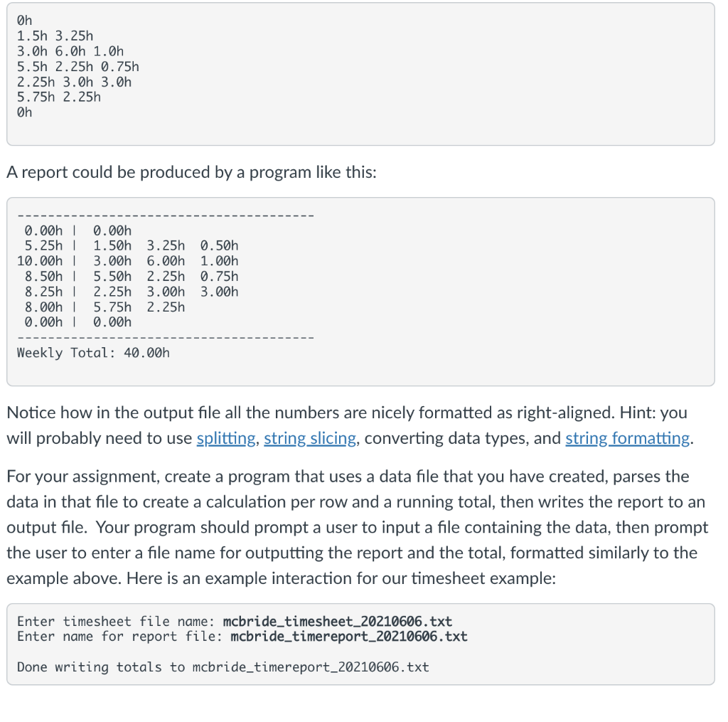Follow the "string formatting" link
The image size is (728, 722).
627,438
